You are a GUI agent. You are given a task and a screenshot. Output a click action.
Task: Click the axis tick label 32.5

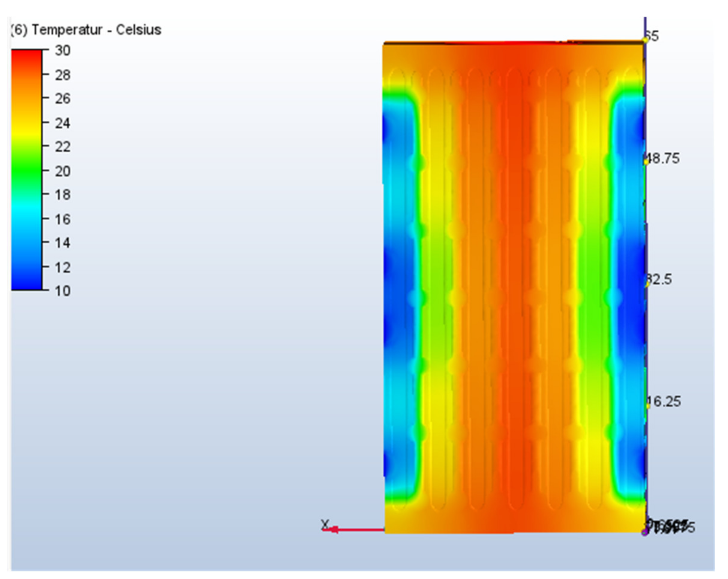[659, 280]
